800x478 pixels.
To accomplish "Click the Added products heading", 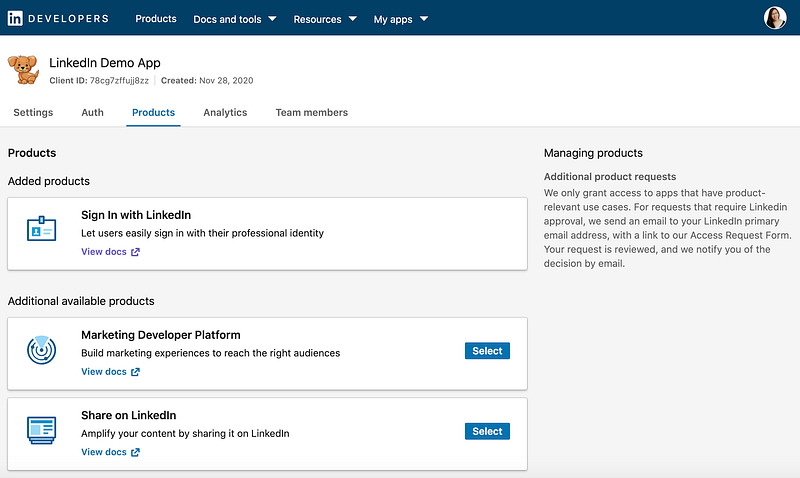I will (48, 181).
